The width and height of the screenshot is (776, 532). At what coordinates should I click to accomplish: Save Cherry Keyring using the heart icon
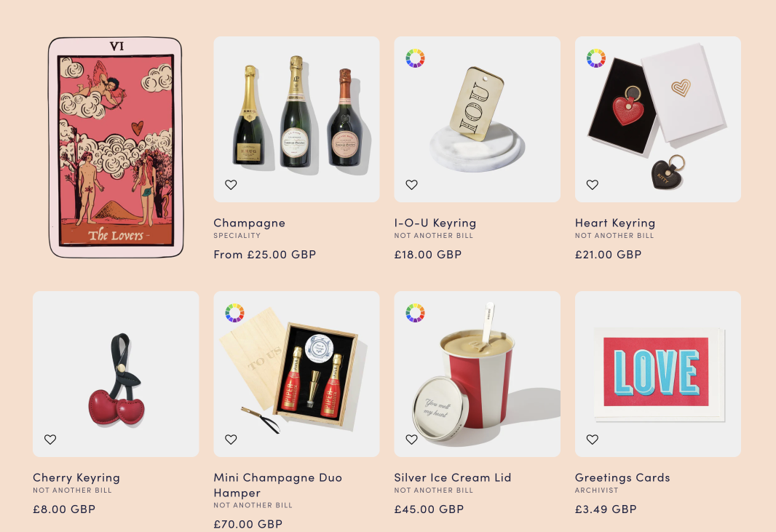(x=50, y=439)
